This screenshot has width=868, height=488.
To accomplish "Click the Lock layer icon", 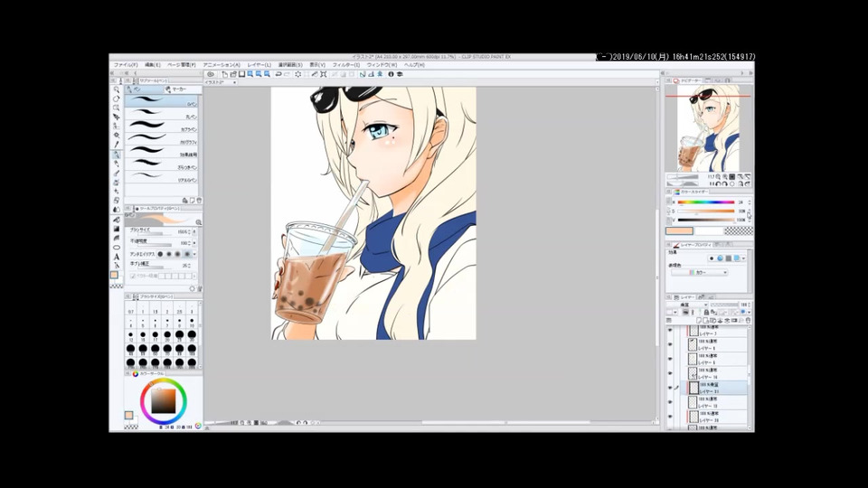I will coord(706,313).
